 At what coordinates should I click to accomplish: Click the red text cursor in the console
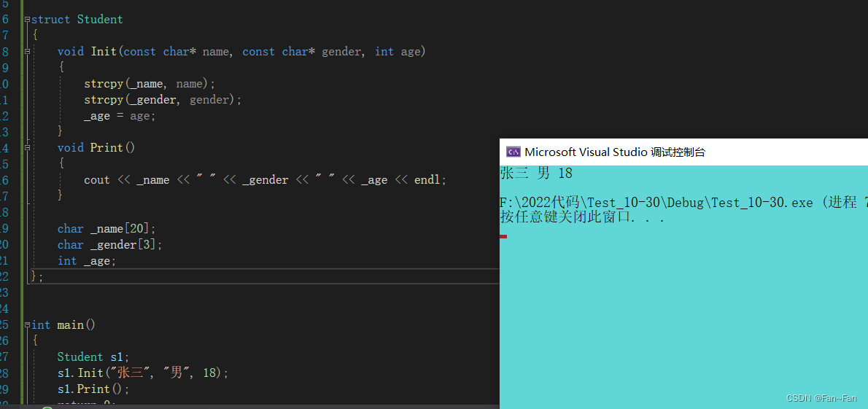point(503,237)
